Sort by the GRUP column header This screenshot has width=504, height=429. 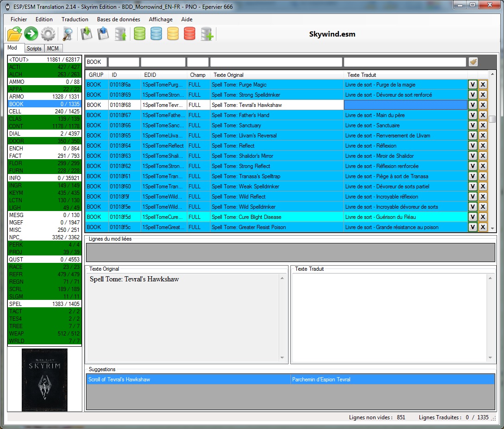tap(97, 75)
